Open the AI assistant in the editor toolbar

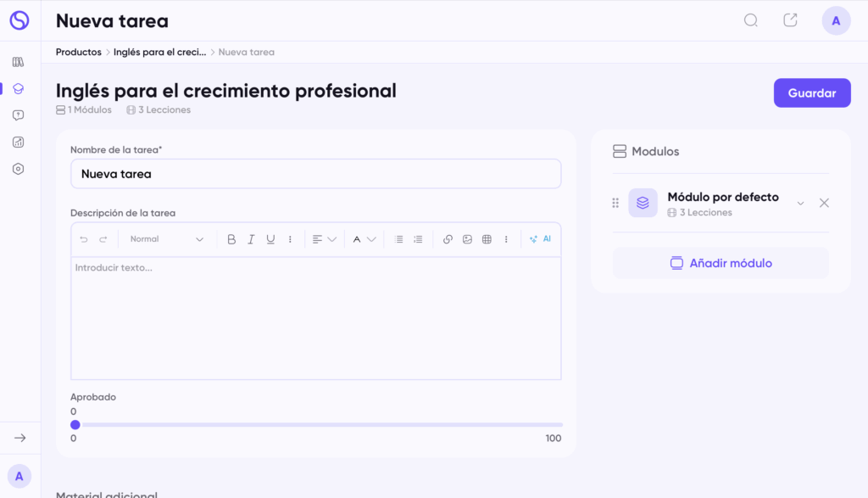click(540, 239)
